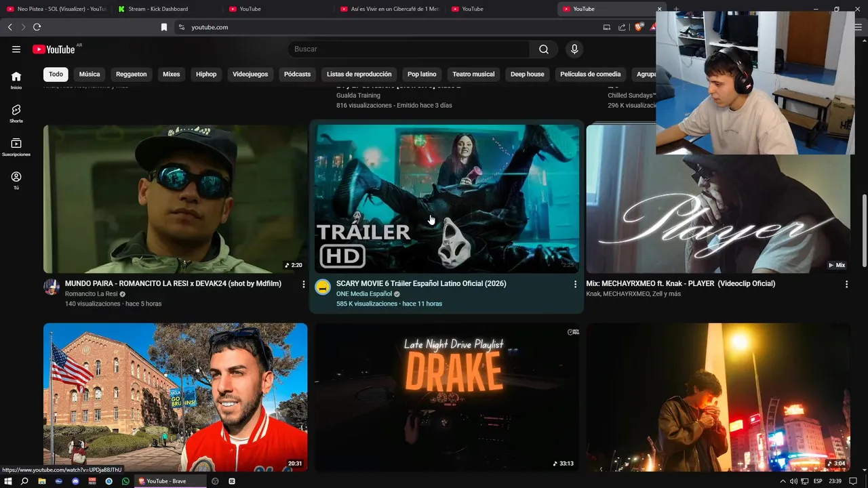Activate voice search microphone
868x488 pixels.
click(x=574, y=49)
